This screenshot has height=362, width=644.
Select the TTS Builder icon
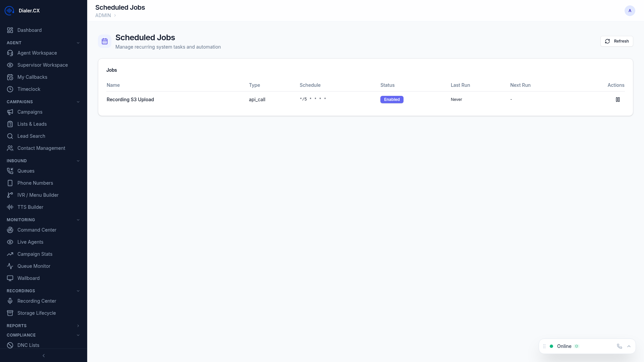pyautogui.click(x=10, y=207)
